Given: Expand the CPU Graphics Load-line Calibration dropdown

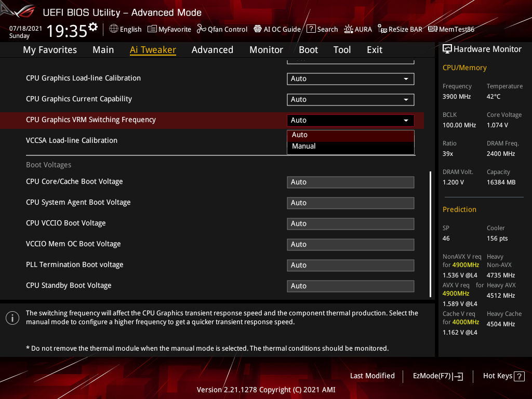Looking at the screenshot, I should (350, 78).
